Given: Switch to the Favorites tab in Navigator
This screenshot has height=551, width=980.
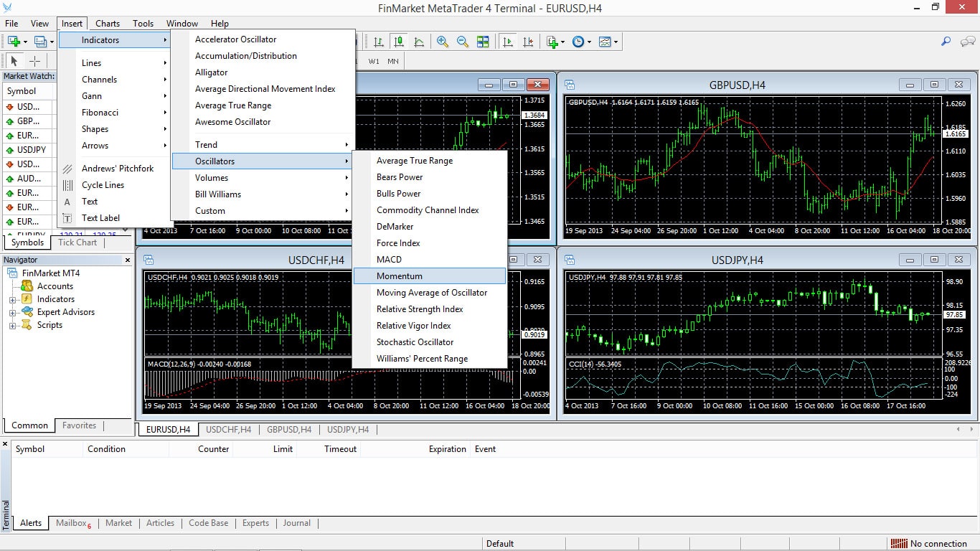Looking at the screenshot, I should click(79, 425).
